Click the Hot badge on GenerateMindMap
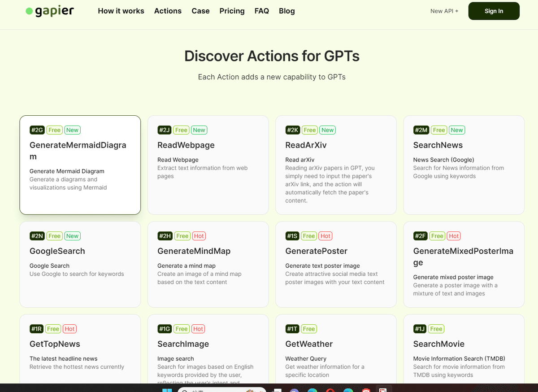Screen dimensions: 538x392 [199, 235]
